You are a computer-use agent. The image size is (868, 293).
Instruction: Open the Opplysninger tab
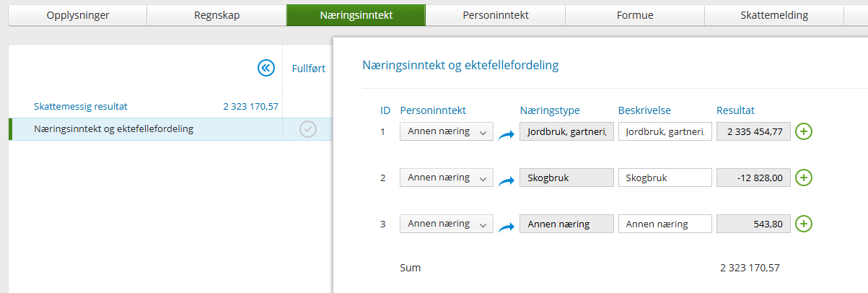77,14
